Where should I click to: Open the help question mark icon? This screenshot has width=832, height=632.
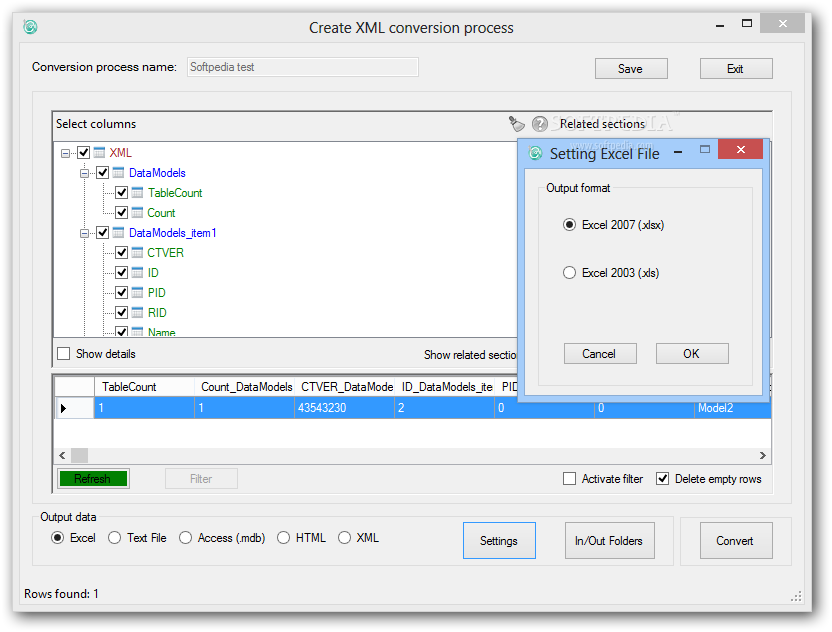coord(540,124)
